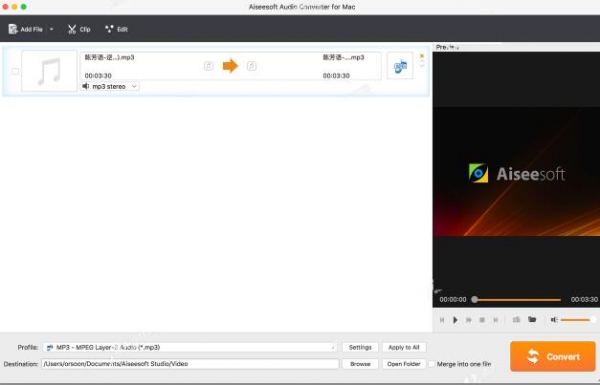Move the file down with the down chevron
This screenshot has width=600, height=385.
(x=422, y=66)
